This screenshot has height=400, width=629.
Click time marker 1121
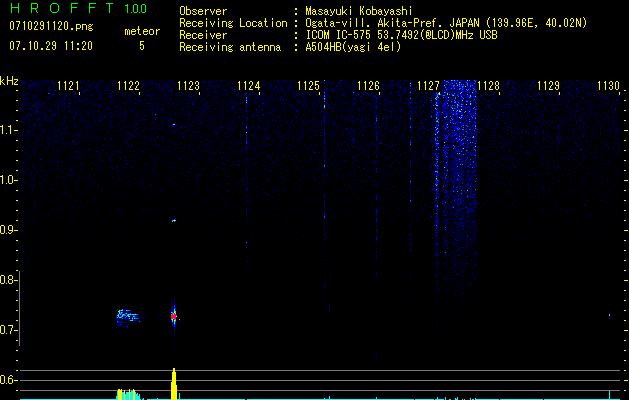point(68,86)
